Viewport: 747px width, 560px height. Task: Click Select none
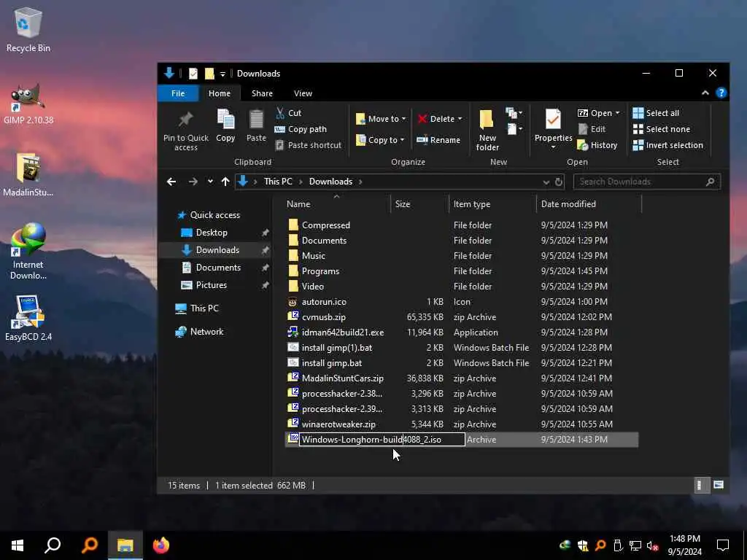point(661,129)
